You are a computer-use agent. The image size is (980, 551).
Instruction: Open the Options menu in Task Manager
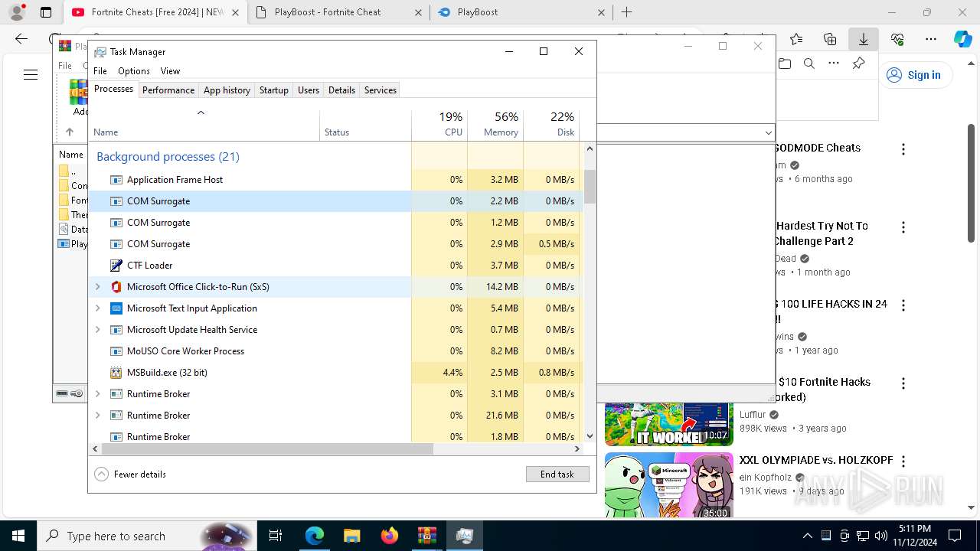[x=134, y=70]
